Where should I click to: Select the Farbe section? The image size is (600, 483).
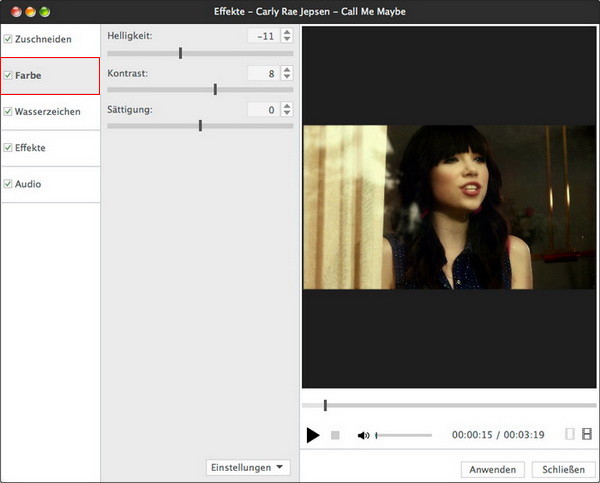point(50,76)
